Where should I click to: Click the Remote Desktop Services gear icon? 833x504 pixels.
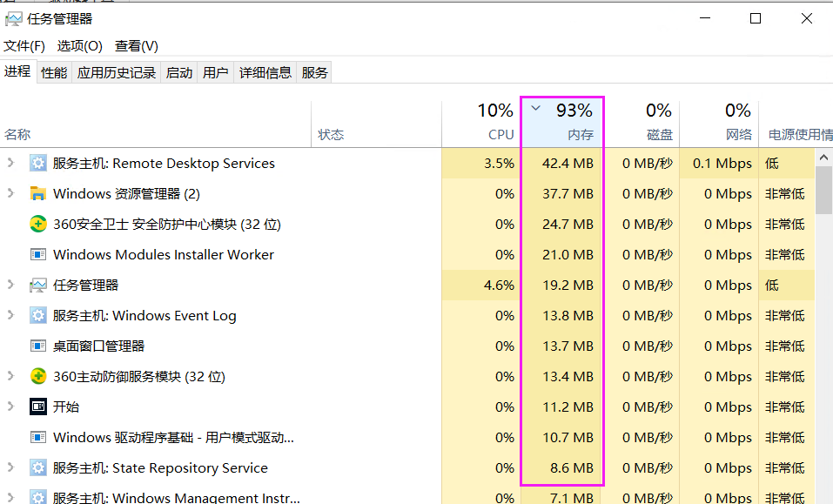click(37, 163)
